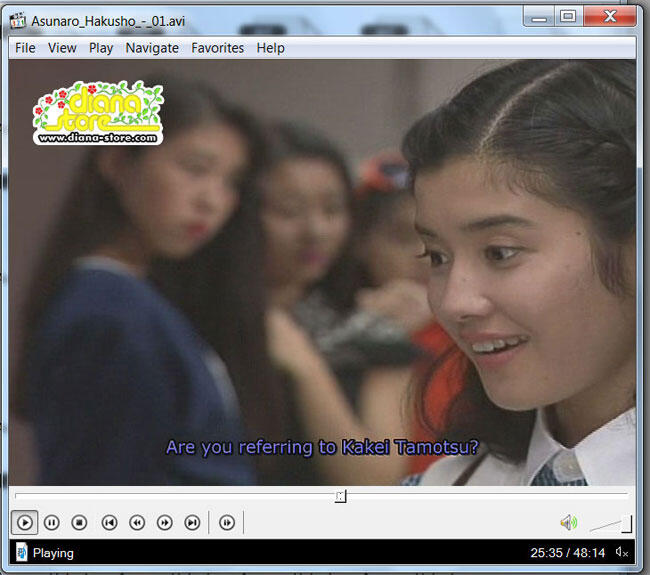650x575 pixels.
Task: Close the player window
Action: click(610, 17)
